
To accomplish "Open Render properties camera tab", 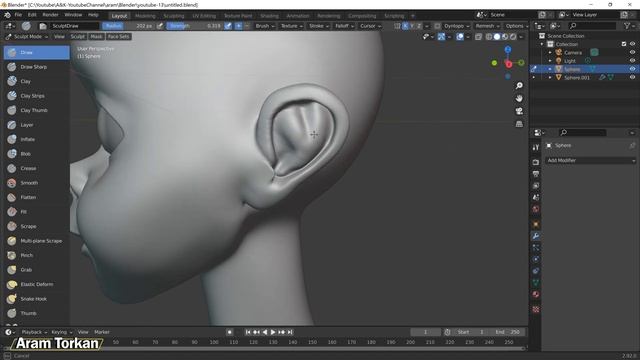I will 536,162.
